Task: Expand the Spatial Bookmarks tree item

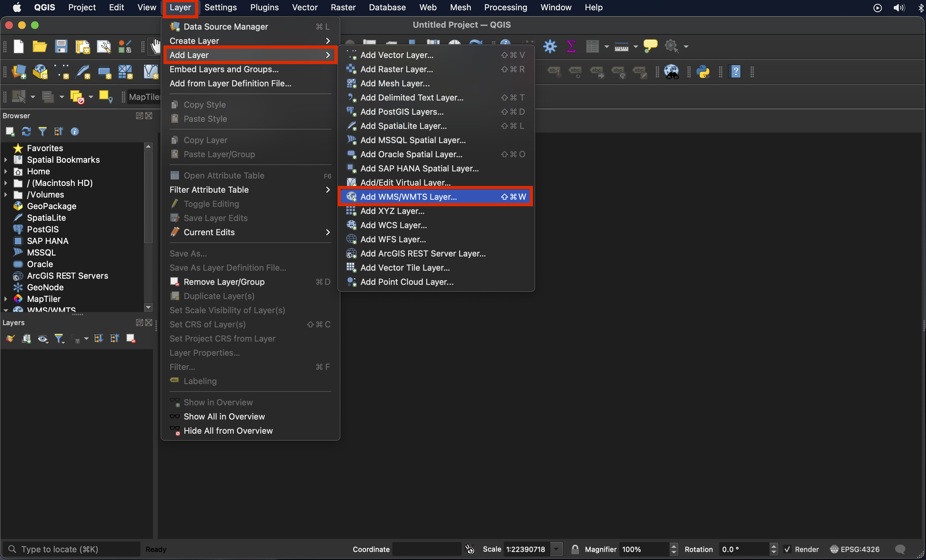Action: coord(5,159)
